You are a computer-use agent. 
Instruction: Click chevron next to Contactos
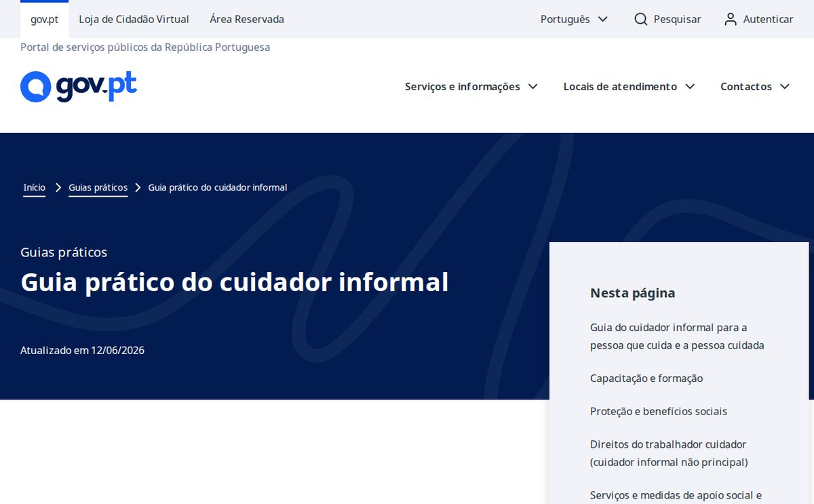coord(785,87)
